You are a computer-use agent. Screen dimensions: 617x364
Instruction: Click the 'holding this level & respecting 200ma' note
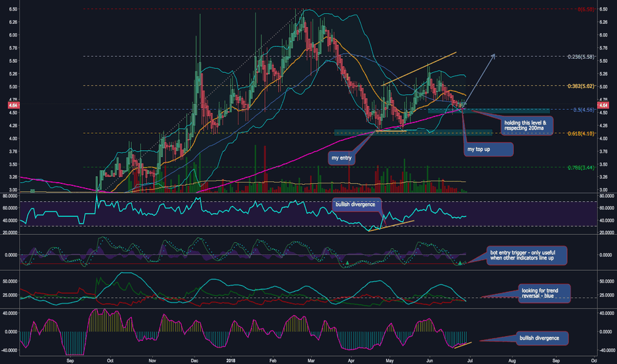click(x=526, y=126)
